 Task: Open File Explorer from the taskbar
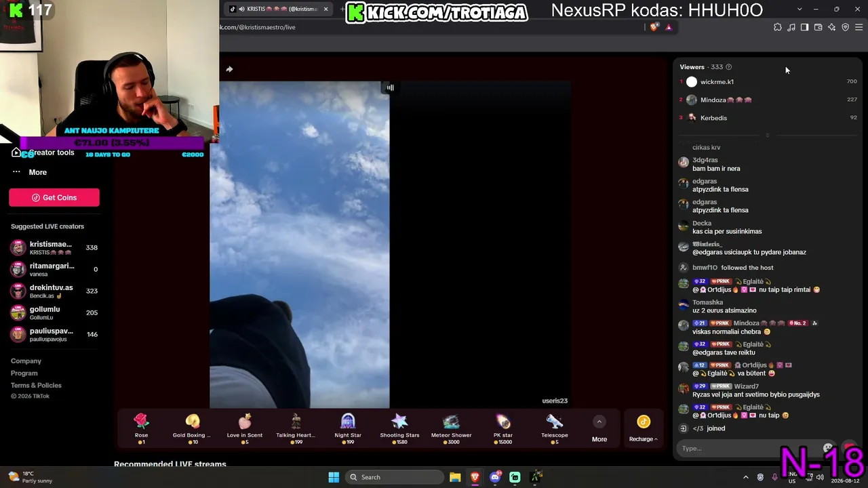point(455,477)
